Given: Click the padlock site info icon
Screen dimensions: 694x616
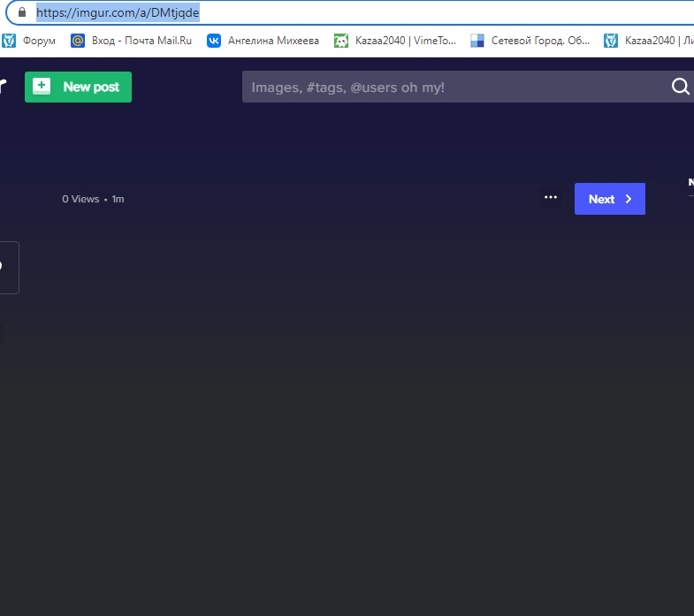Looking at the screenshot, I should point(22,12).
